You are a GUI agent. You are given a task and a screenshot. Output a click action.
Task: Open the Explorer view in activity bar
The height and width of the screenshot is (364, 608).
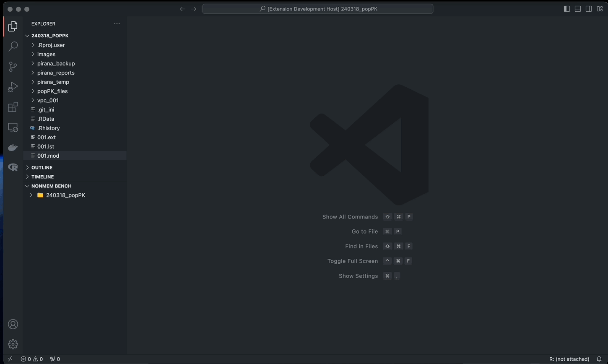click(13, 26)
